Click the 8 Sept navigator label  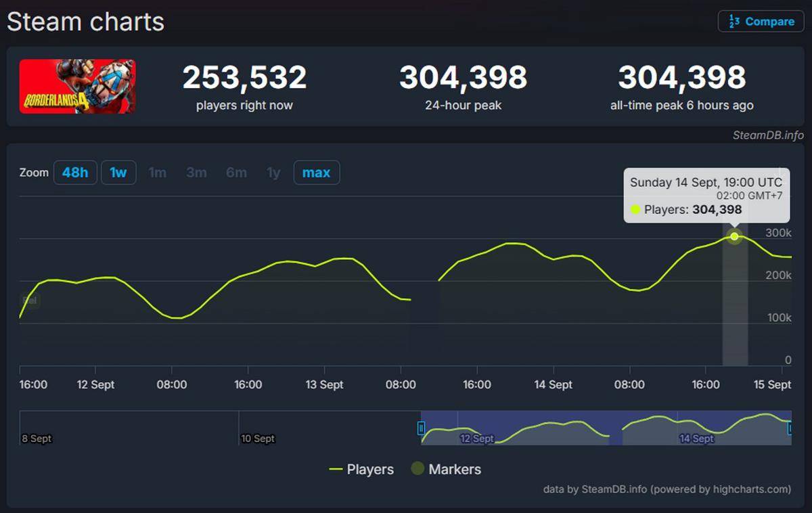click(x=37, y=439)
